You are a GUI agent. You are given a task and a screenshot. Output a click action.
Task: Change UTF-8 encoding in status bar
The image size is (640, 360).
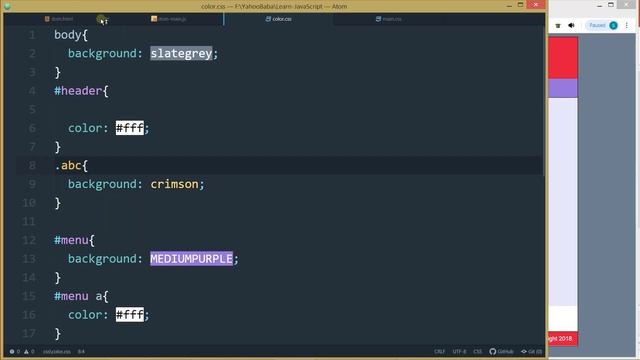[x=459, y=351]
